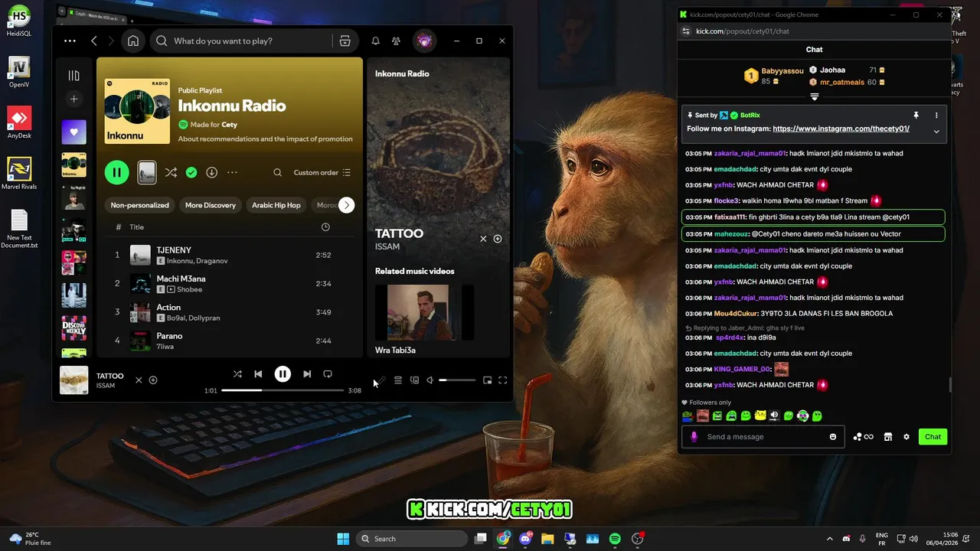
Task: Play track Machi M3ana
Action: 230,284
